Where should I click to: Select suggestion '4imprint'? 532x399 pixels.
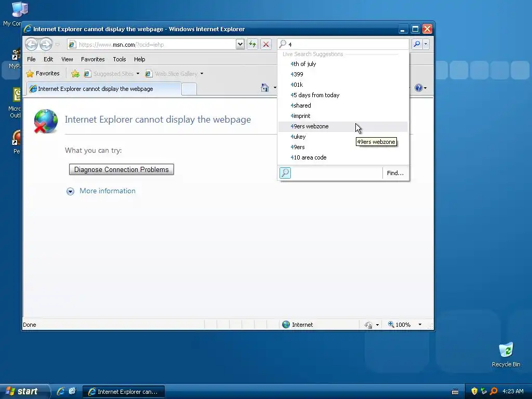tap(343, 116)
